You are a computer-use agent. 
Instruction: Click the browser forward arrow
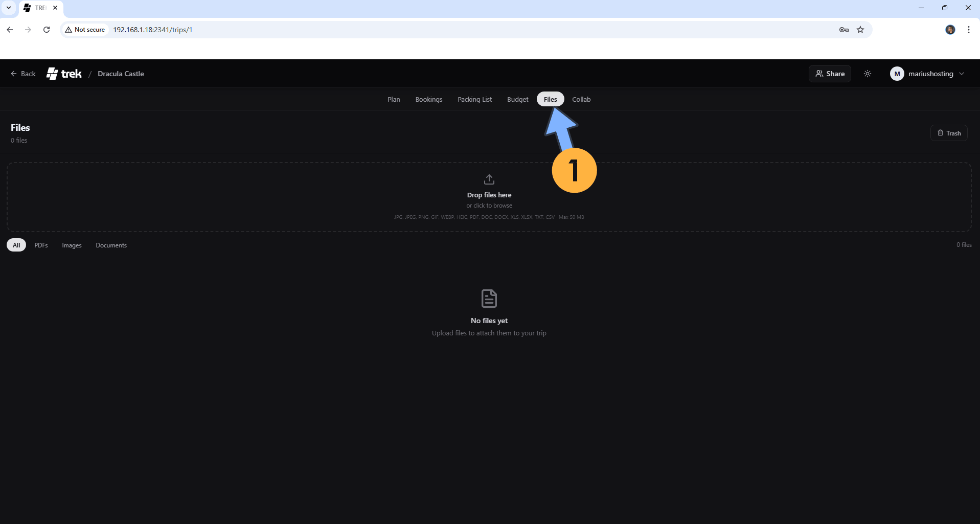28,30
